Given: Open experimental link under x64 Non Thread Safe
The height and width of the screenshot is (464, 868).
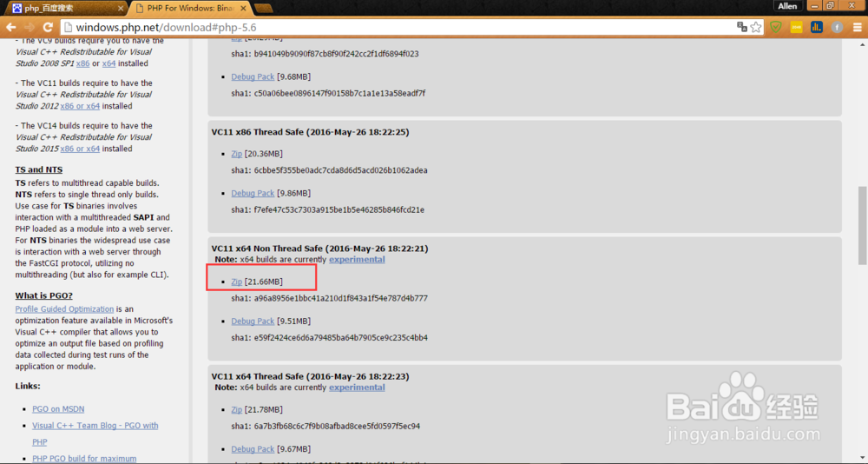Looking at the screenshot, I should [357, 260].
